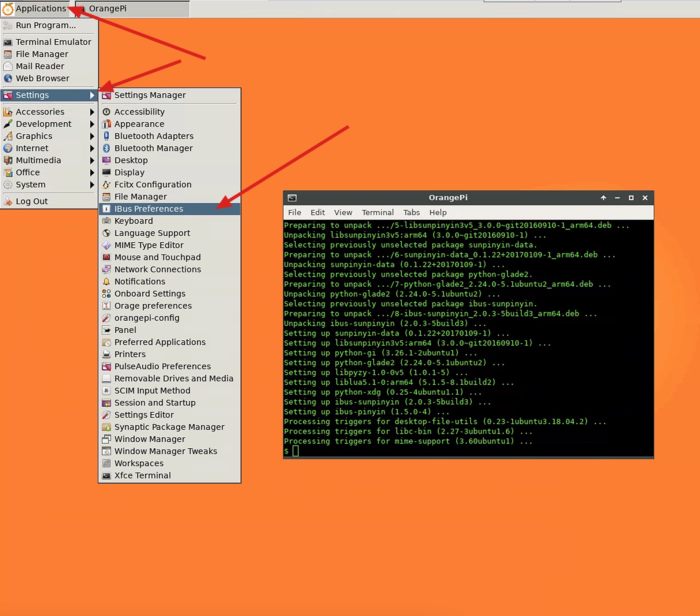The height and width of the screenshot is (616, 700).
Task: Open the Settings Manager icon entry
Action: [x=106, y=95]
